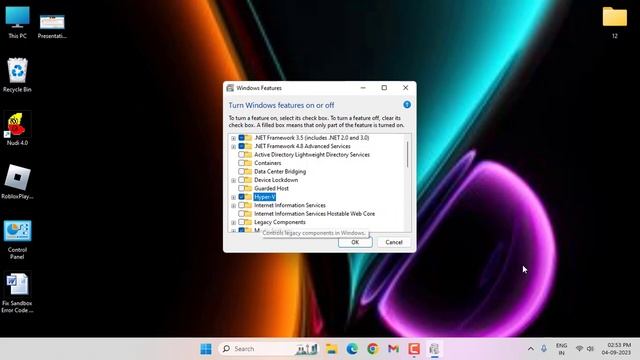The height and width of the screenshot is (360, 640).
Task: Expand .NET Framework 4.8 Advanced Services node
Action: [233, 147]
